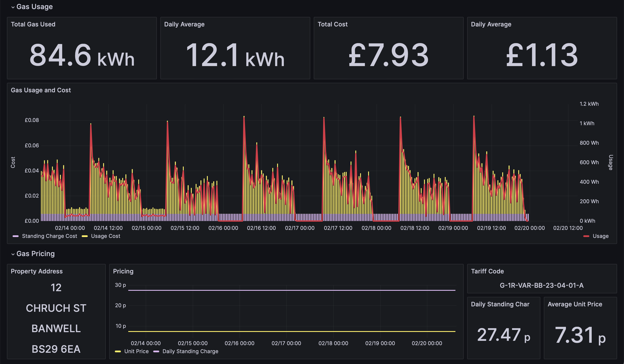Click the BS29 6EA postcode
The height and width of the screenshot is (364, 624).
click(56, 349)
